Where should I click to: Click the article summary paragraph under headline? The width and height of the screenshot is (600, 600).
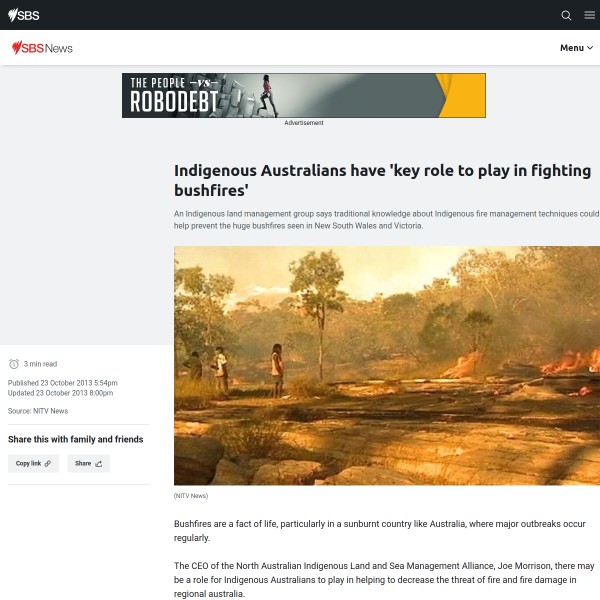387,220
